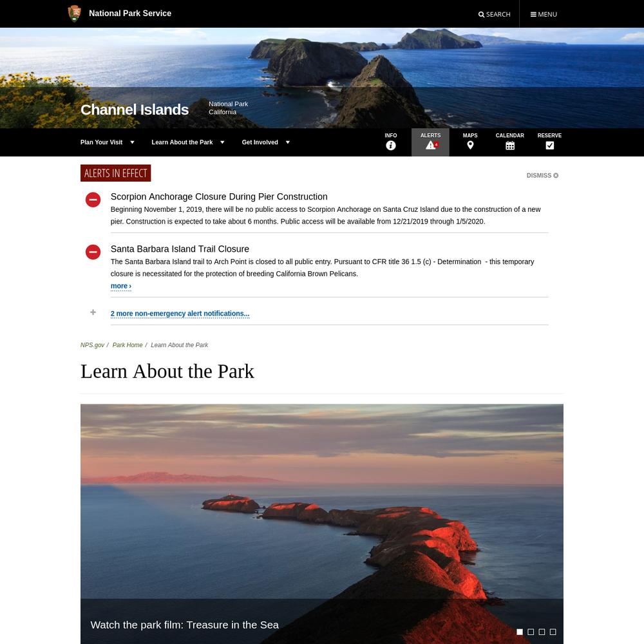
Task: Open the Alerts warning triangle icon
Action: [431, 145]
